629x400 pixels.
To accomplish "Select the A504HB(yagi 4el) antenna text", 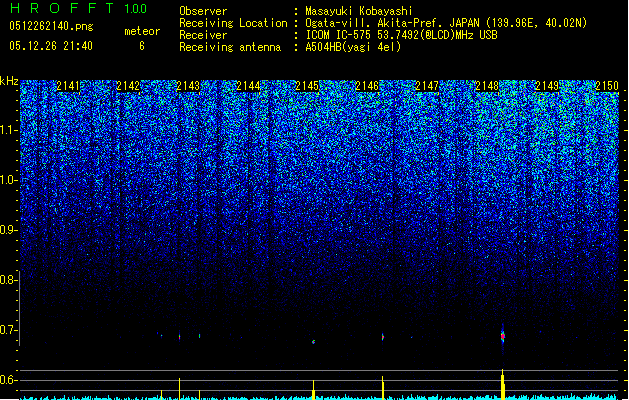I will 353,47.
